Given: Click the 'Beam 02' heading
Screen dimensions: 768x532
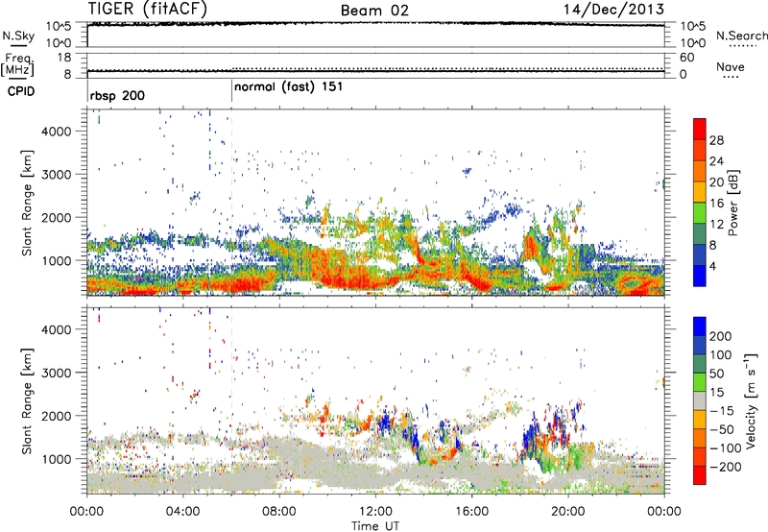Looking at the screenshot, I should 374,11.
